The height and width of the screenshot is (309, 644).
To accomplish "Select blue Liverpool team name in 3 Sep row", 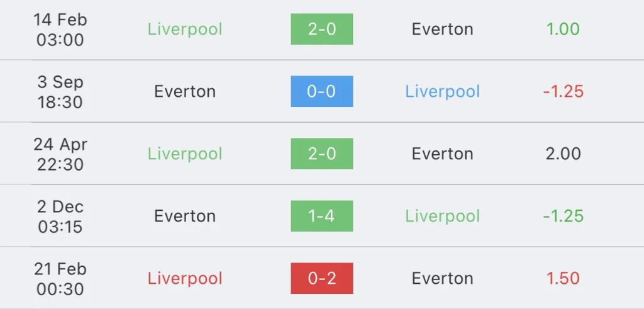I will click(442, 91).
